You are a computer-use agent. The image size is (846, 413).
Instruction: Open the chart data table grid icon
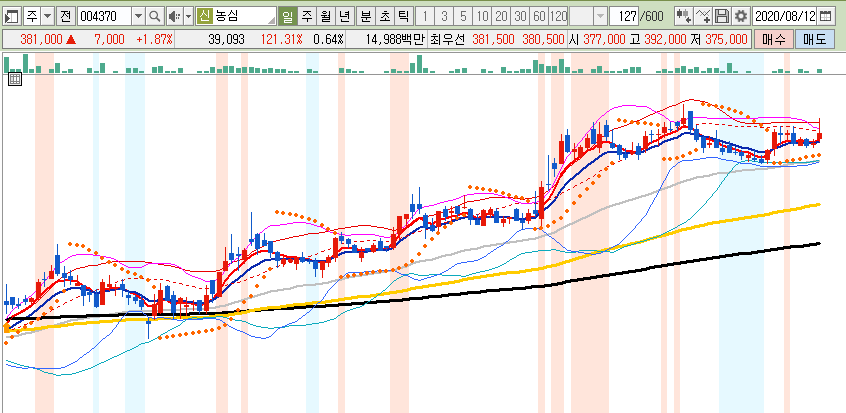[x=15, y=79]
